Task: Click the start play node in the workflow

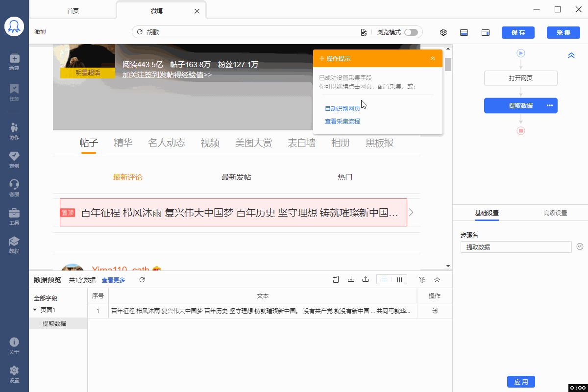Action: point(521,53)
